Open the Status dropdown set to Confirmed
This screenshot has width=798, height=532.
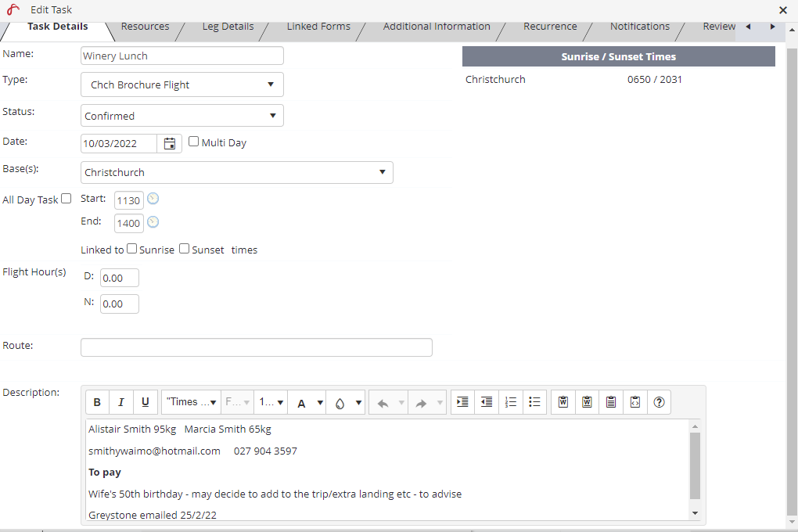[182, 116]
